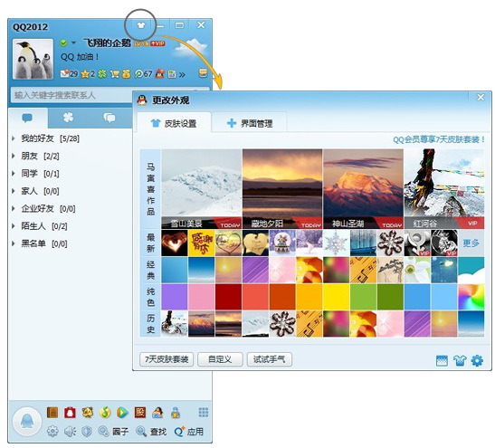The image size is (495, 448).
Task: Click the 自定义 button
Action: click(220, 359)
